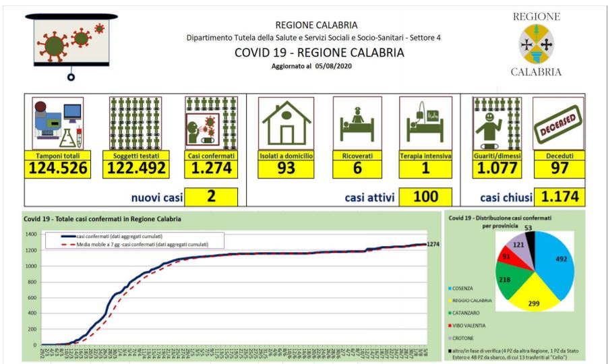Click the Guariti/dimessi recovered person icon
Screen dimensions: 608x364
(x=497, y=123)
